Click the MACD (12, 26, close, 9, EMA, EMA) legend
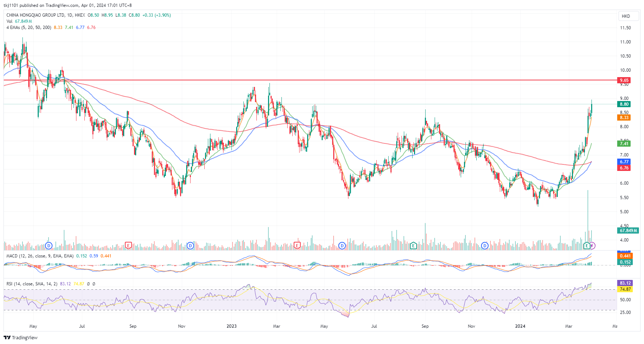This screenshot has width=644, height=344. pos(40,256)
